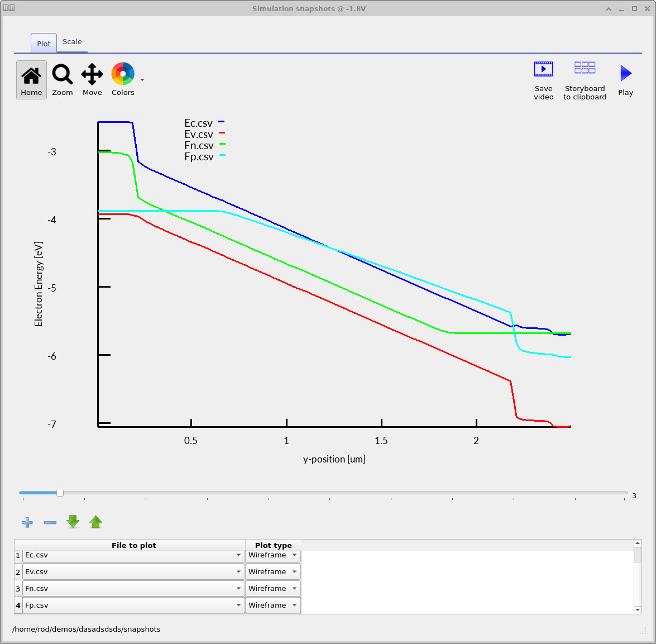Click the title bar shade-up arrow
This screenshot has height=644, width=656.
tap(609, 9)
